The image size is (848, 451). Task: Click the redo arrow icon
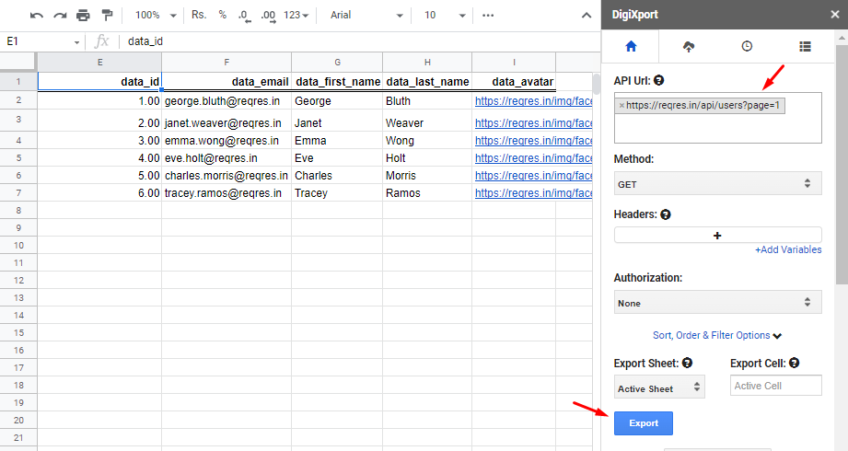click(59, 15)
